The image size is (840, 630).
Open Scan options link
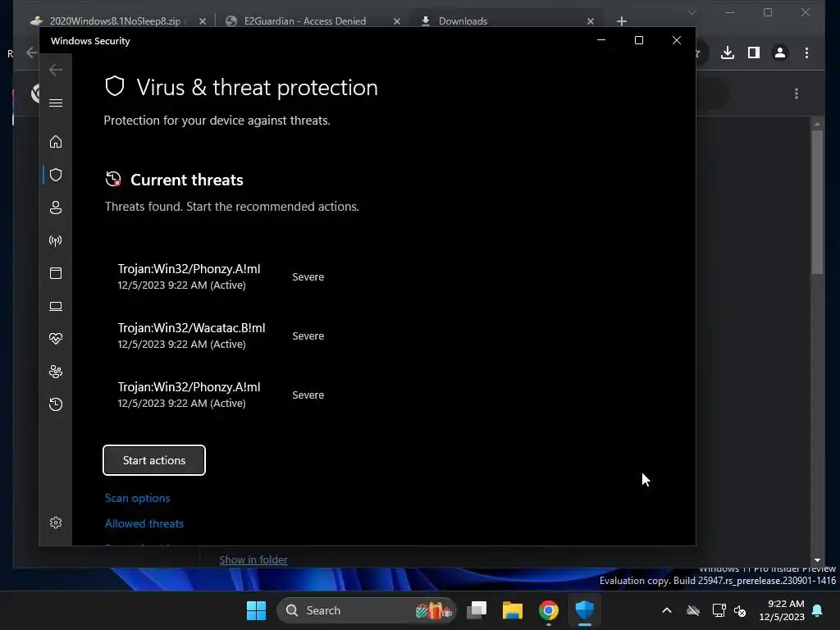tap(137, 498)
